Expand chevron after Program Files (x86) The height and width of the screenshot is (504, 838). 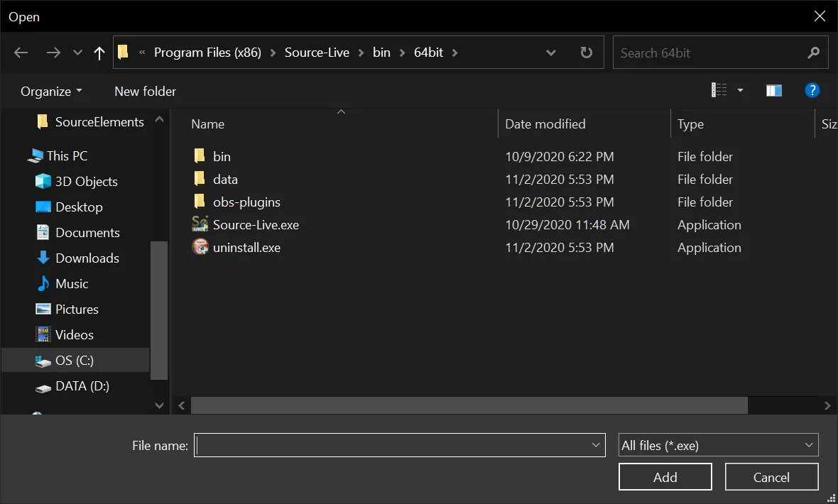pos(273,53)
